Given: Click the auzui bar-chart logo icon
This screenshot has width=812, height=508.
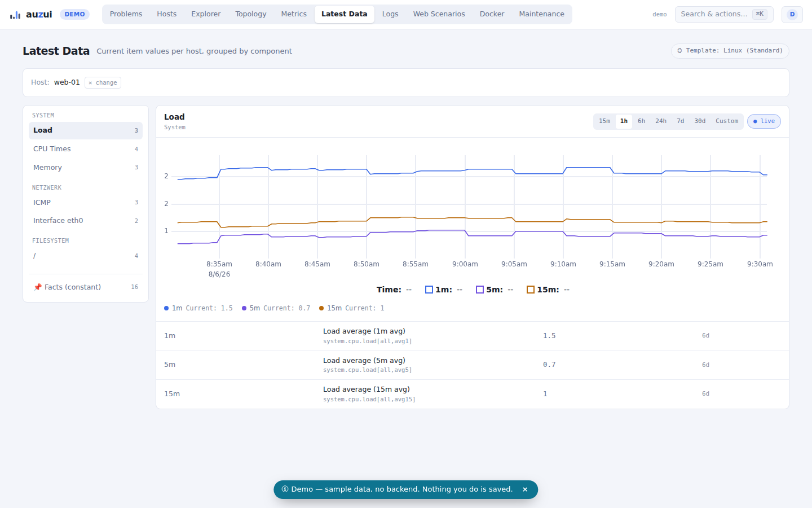Looking at the screenshot, I should pos(15,15).
